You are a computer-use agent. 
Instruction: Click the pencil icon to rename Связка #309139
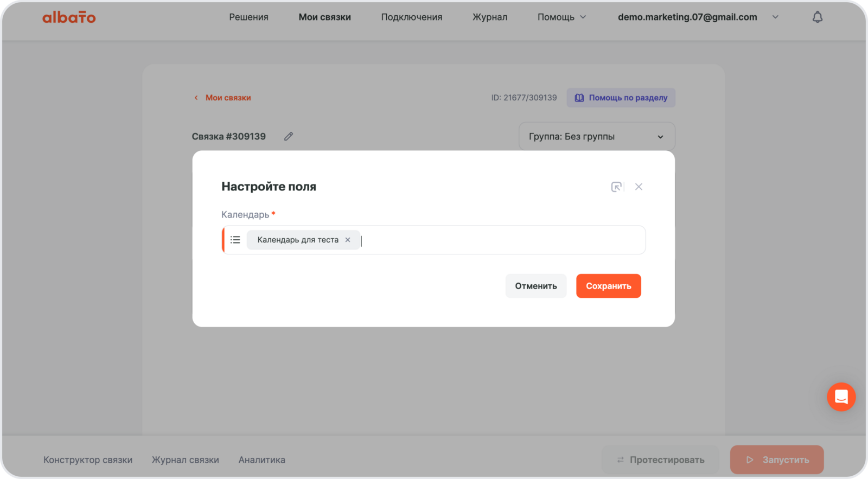pyautogui.click(x=289, y=137)
